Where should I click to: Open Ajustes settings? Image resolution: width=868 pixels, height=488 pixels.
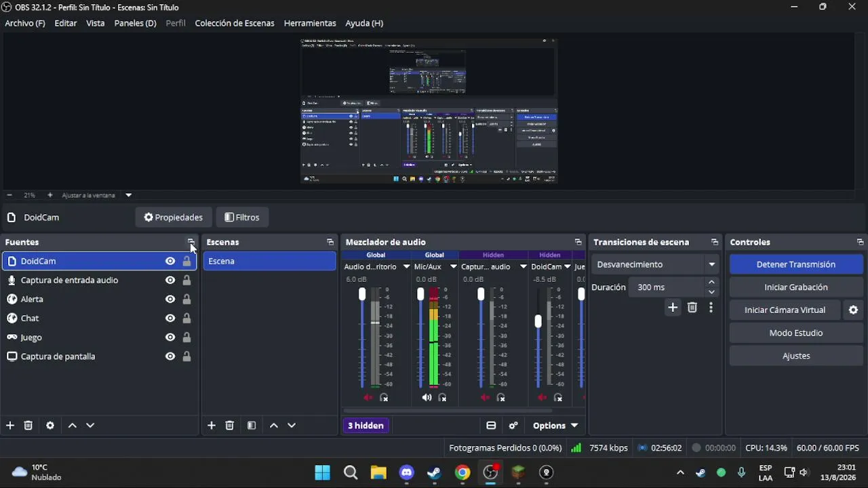click(796, 356)
